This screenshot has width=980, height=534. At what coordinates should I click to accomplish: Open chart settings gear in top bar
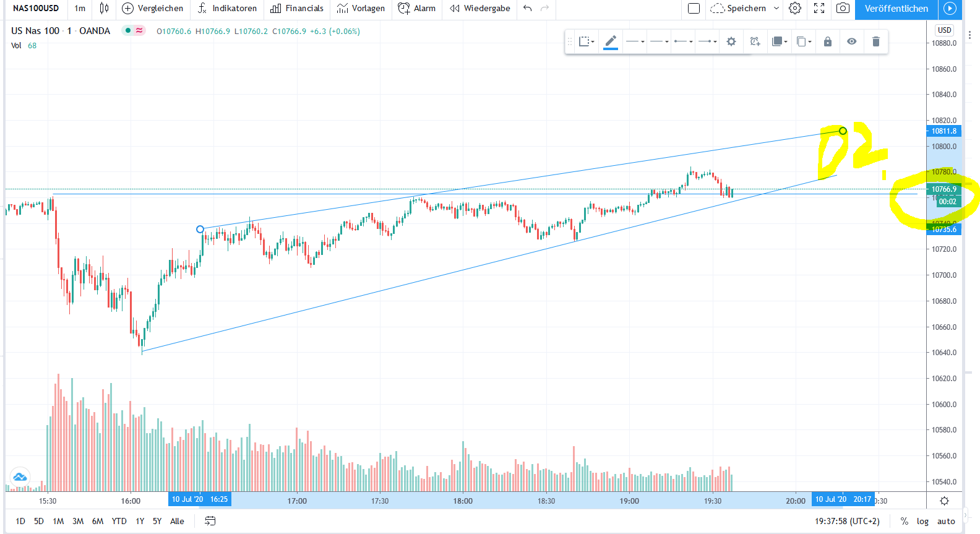click(795, 8)
